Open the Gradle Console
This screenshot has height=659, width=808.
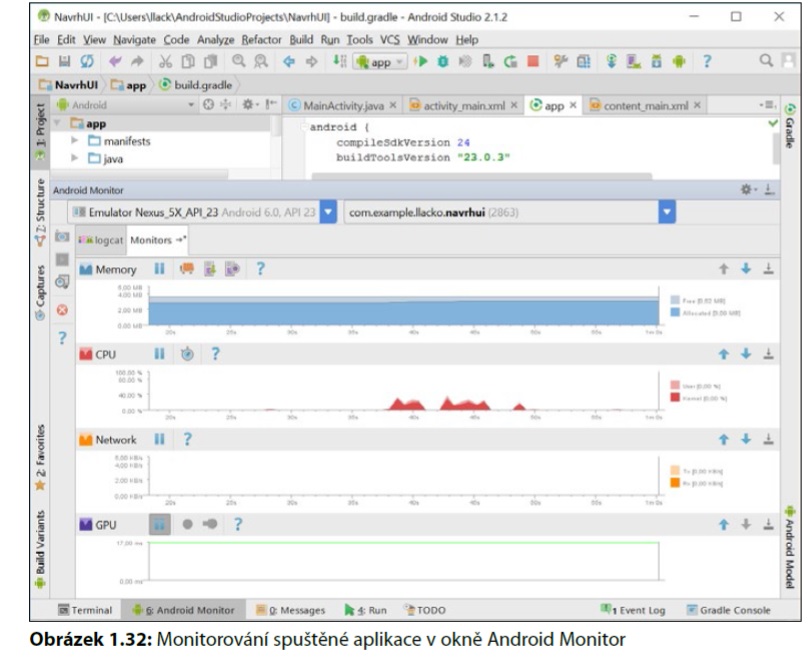[729, 610]
